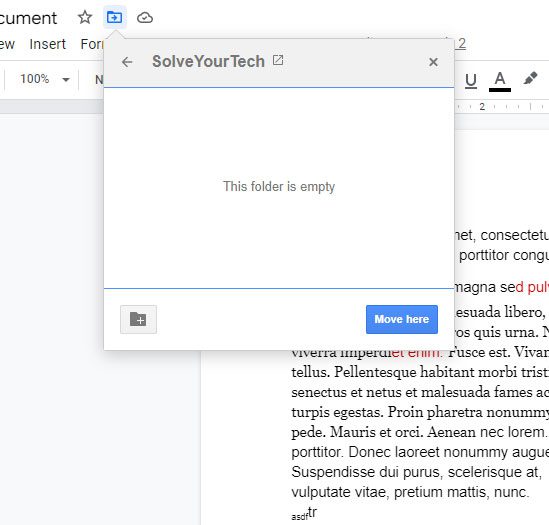The width and height of the screenshot is (549, 525).
Task: Close the move folder dialog
Action: point(433,62)
